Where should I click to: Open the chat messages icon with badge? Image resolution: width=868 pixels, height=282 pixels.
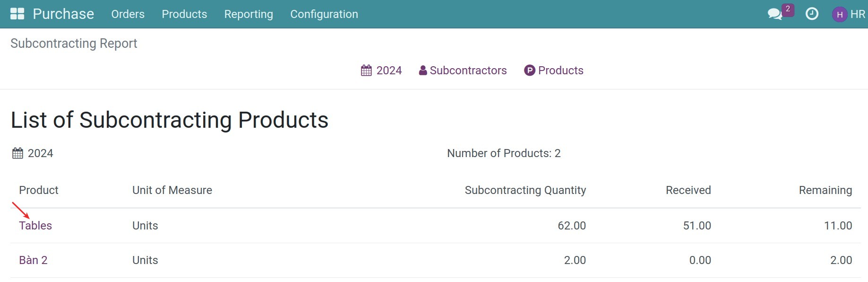[x=775, y=14]
